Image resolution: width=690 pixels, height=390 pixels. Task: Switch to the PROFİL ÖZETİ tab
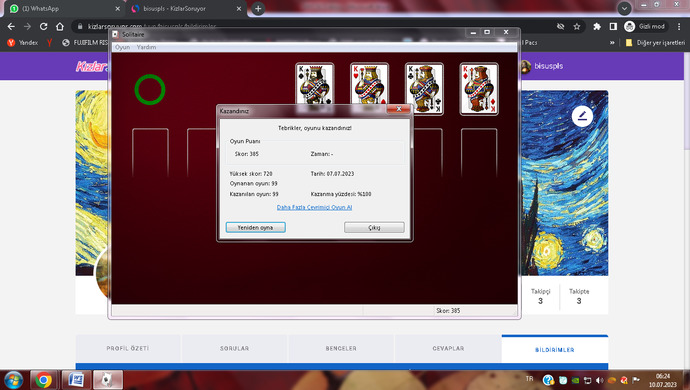128,348
